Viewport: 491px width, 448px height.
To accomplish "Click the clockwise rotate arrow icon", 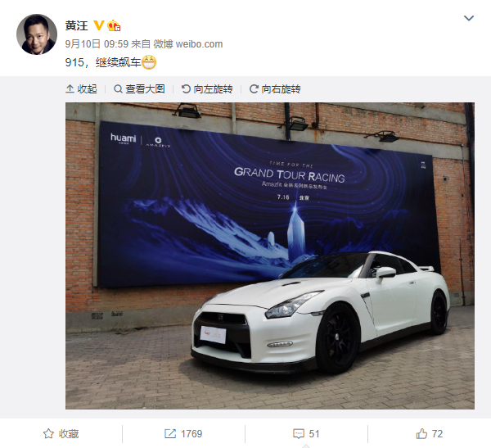I will (x=254, y=89).
